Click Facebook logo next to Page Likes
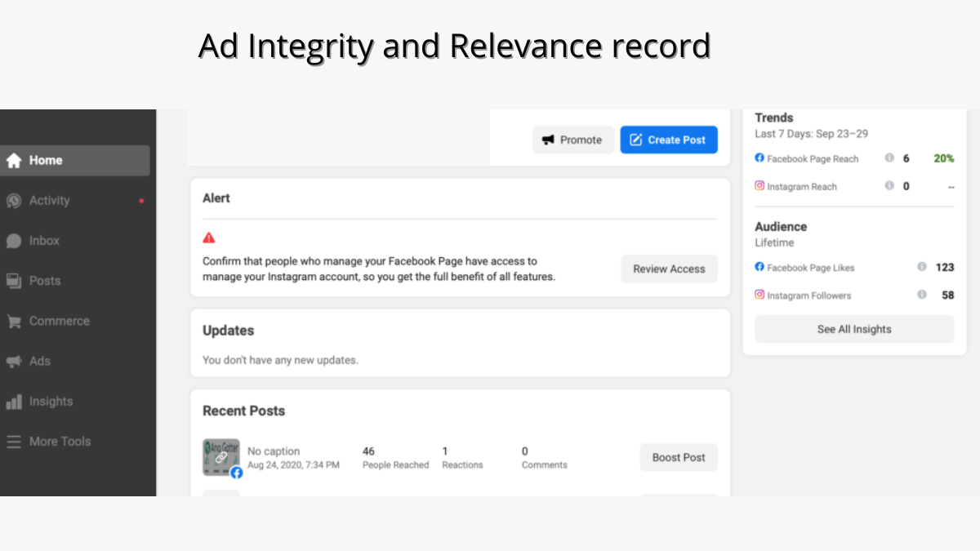The image size is (980, 551). tap(759, 267)
